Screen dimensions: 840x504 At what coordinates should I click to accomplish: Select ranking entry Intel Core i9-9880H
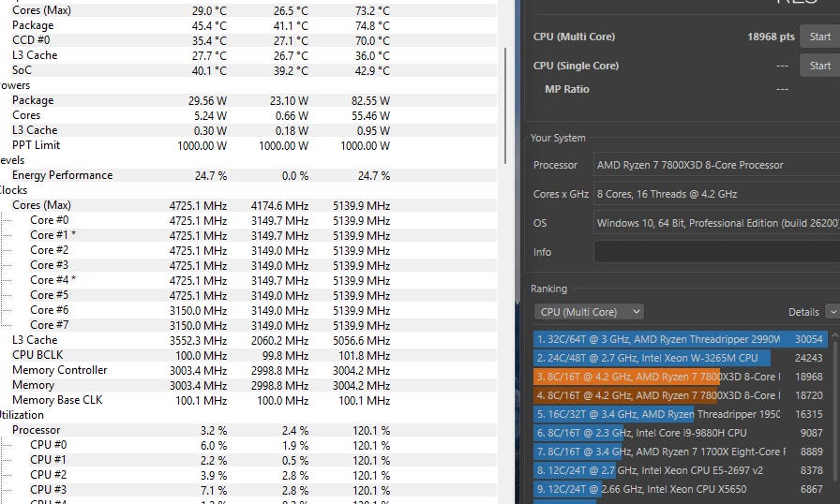coord(681,433)
